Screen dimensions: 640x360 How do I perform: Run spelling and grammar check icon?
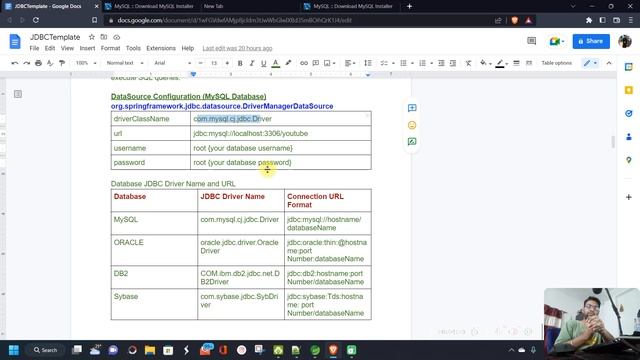click(50, 63)
